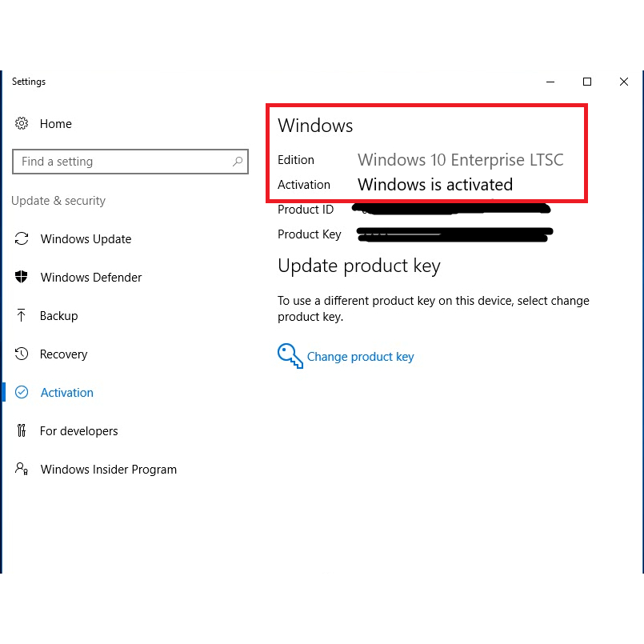644x644 pixels.
Task: Open the Windows Update section
Action: 86,239
